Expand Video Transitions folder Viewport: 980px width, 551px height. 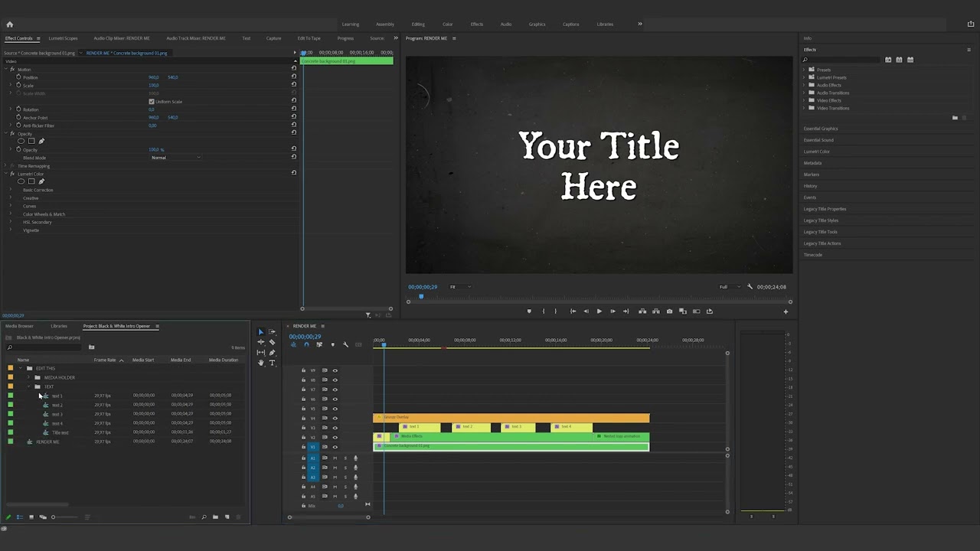804,108
